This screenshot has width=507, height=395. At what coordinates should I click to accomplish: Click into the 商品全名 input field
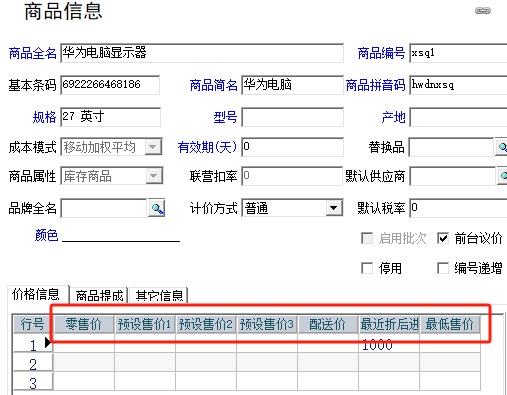pos(202,53)
